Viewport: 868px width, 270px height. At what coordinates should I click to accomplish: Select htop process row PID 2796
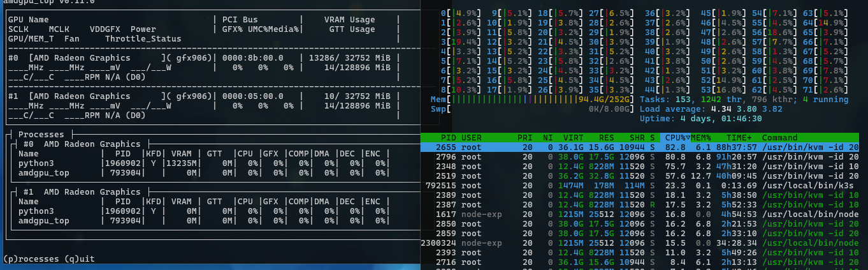[640, 156]
